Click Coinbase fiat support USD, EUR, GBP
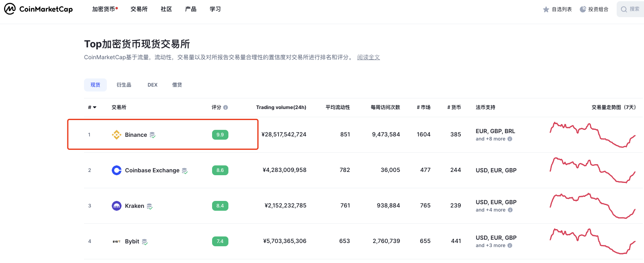This screenshot has height=263, width=644. tap(496, 170)
